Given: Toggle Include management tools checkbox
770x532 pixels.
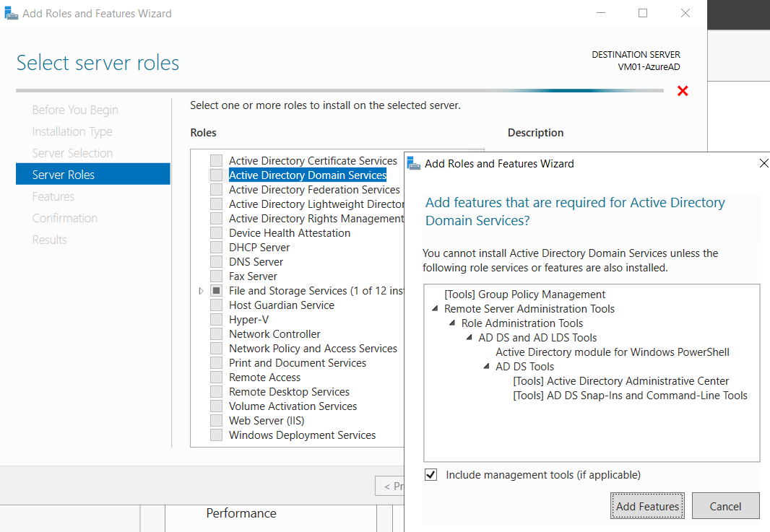Looking at the screenshot, I should pos(431,474).
